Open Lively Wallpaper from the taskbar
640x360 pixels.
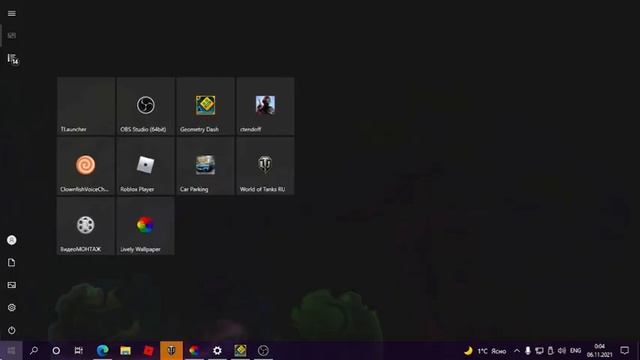[194, 350]
